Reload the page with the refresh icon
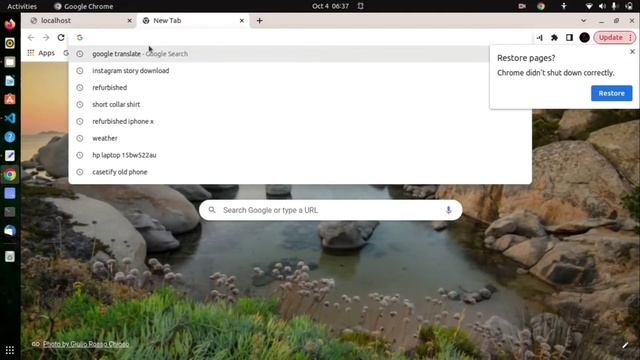Viewport: 640px width, 360px height. point(61,38)
